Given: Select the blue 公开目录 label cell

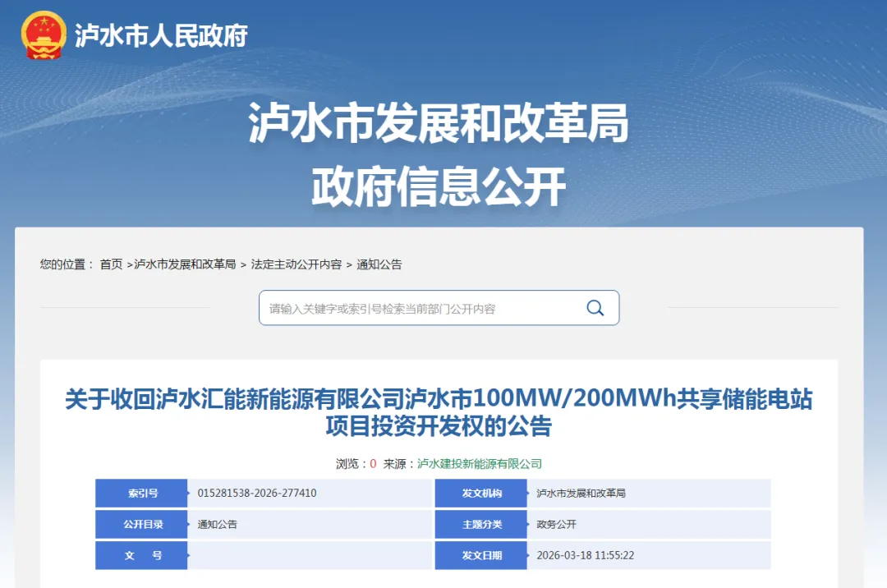Looking at the screenshot, I should coord(141,525).
